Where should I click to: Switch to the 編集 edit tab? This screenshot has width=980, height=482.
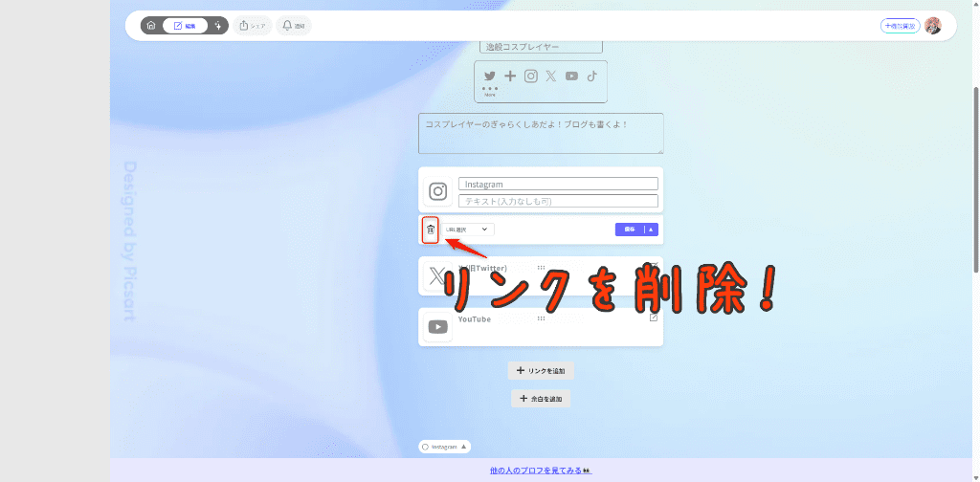pyautogui.click(x=185, y=26)
